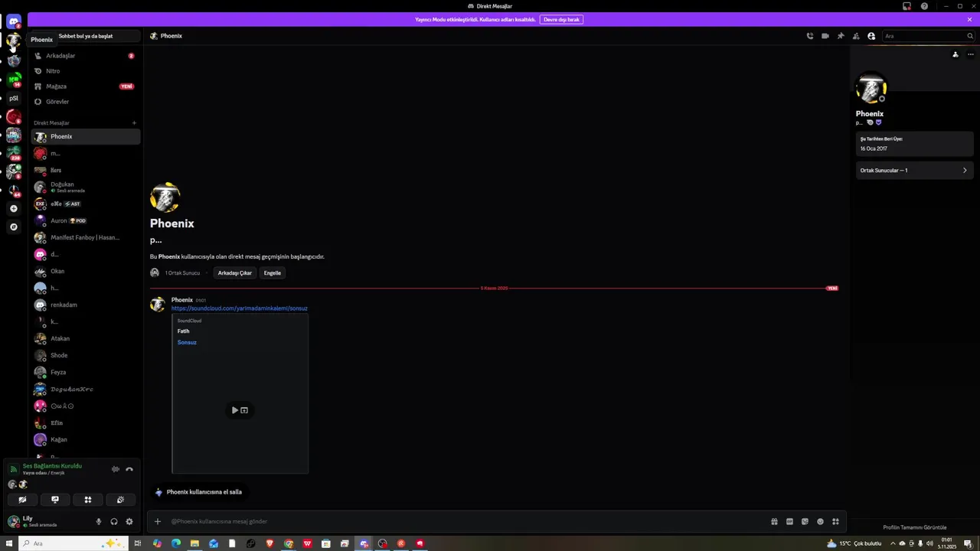This screenshot has height=551, width=980.
Task: Click Devre dışı bırak in purple banner
Action: pos(561,19)
